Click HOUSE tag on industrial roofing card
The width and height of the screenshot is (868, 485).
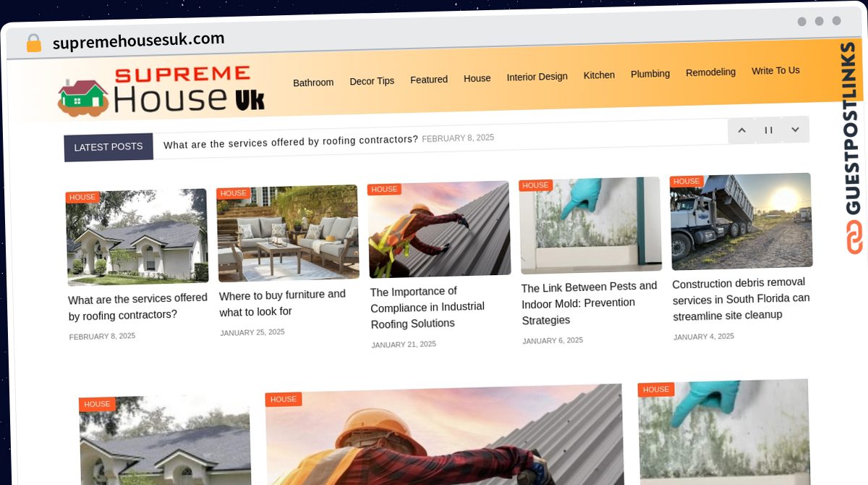[384, 190]
